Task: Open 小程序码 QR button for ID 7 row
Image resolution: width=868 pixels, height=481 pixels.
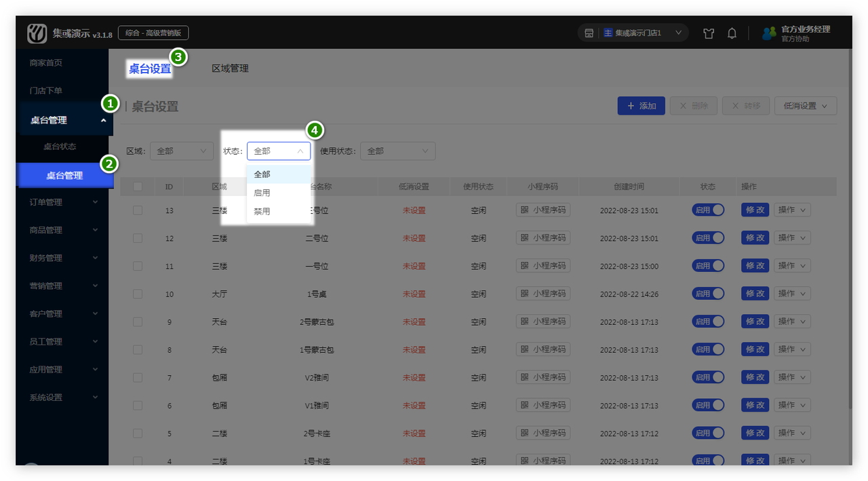Action: (542, 377)
